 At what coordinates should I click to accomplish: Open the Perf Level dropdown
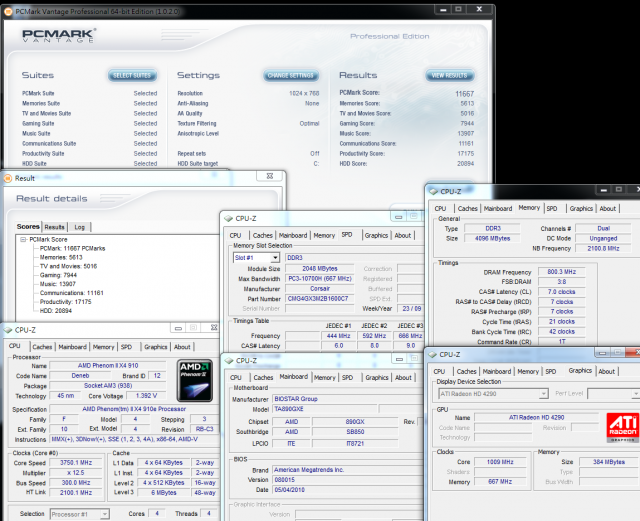(x=635, y=394)
